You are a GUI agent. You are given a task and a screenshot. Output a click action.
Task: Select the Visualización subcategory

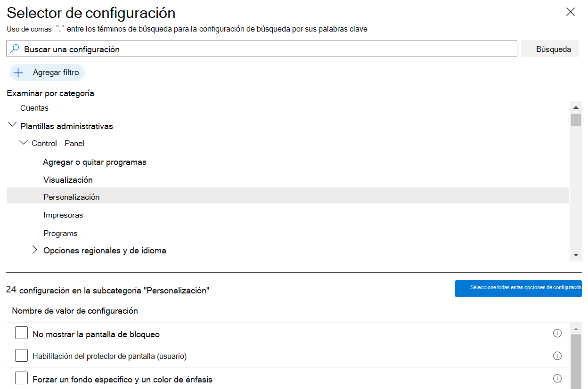pyautogui.click(x=68, y=180)
